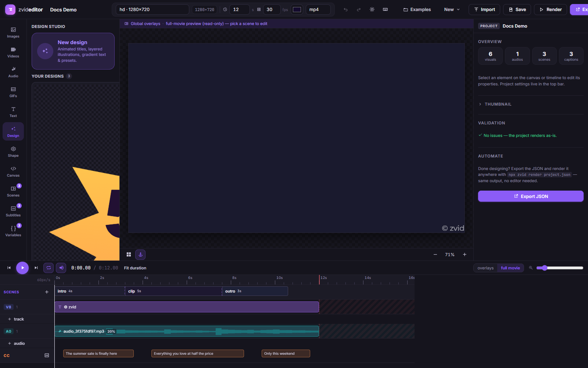Edit the duration field showing 12
The image size is (588, 368).
240,10
